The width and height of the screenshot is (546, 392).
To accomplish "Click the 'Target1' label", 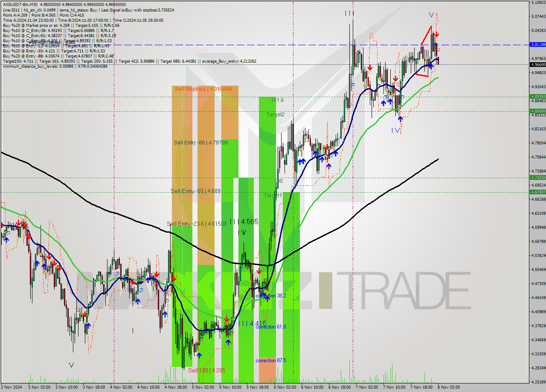I will click(273, 196).
